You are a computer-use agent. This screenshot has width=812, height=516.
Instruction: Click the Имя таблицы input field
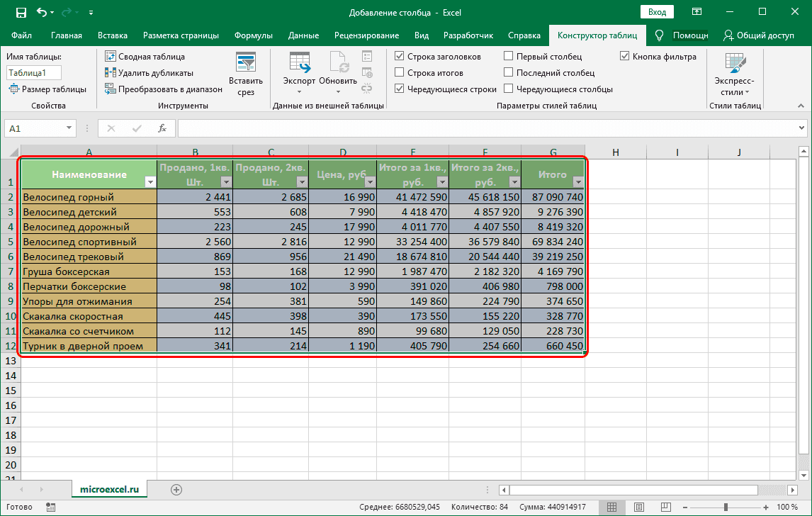click(x=34, y=72)
